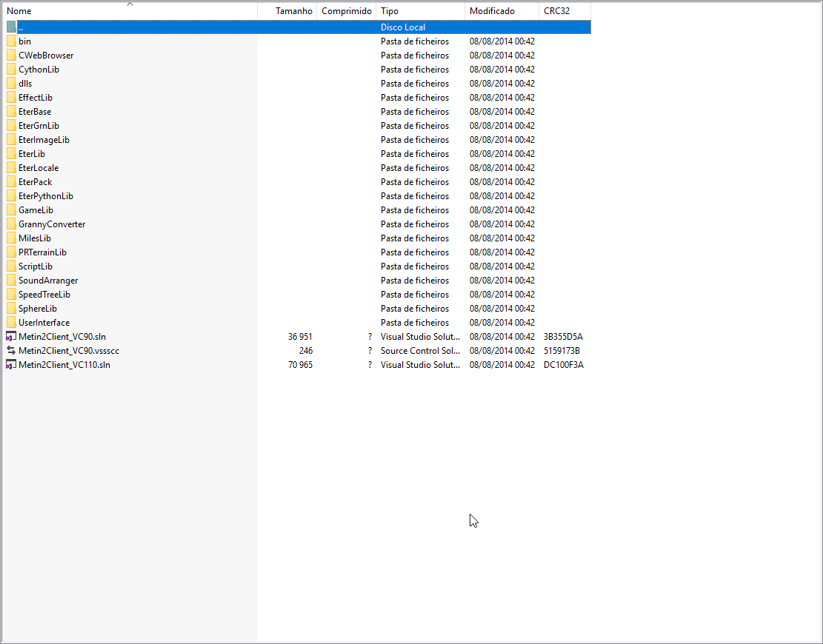823x644 pixels.
Task: Toggle sort arrow above Nome column
Action: [130, 4]
